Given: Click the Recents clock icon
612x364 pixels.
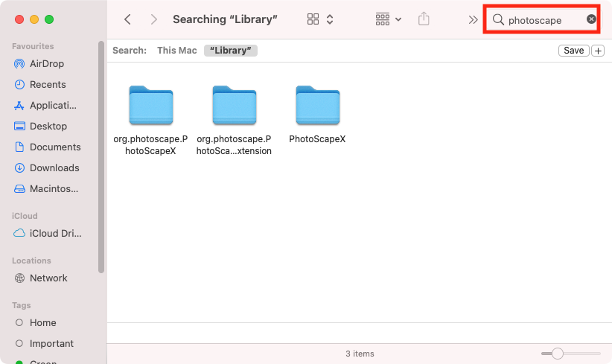Looking at the screenshot, I should [19, 84].
